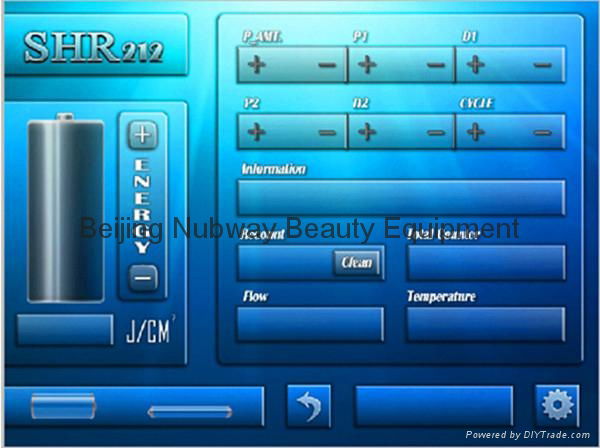Decrease the CYCLE value
Image resolution: width=600 pixels, height=448 pixels.
542,132
